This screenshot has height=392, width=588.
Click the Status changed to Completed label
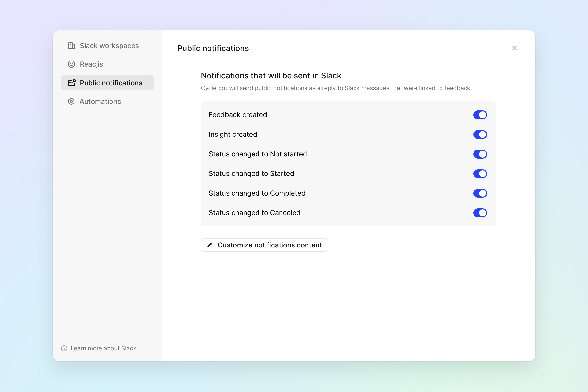257,193
